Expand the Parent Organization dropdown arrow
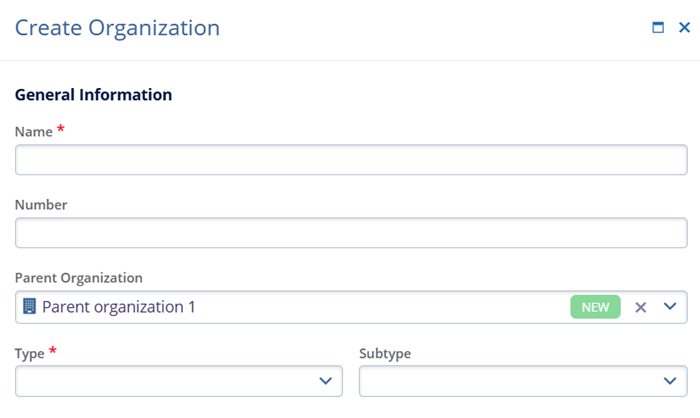This screenshot has height=418, width=700. click(670, 307)
